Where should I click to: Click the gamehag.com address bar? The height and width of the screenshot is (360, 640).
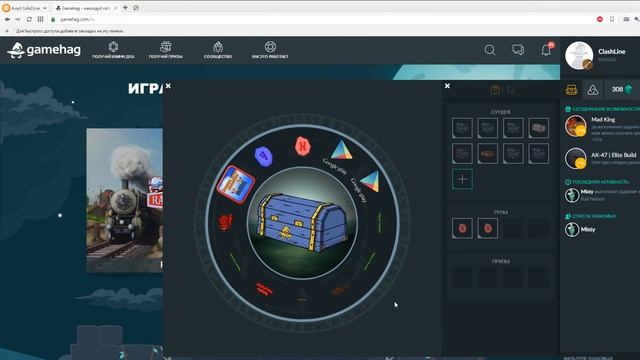point(322,19)
